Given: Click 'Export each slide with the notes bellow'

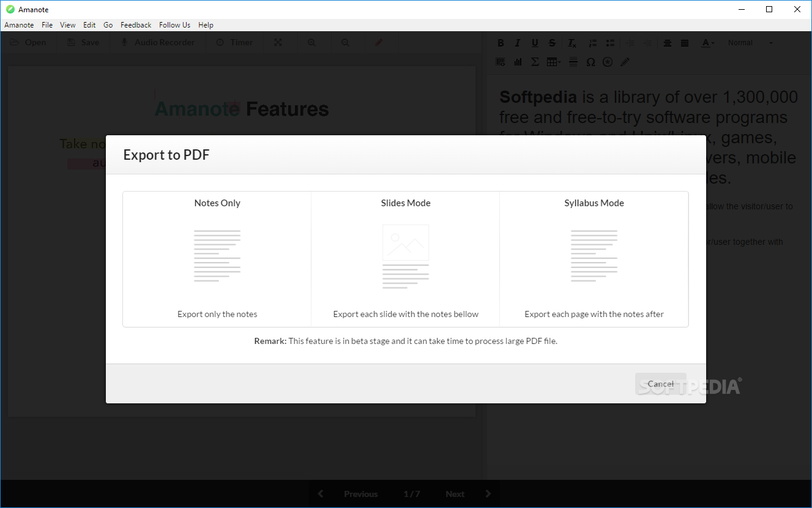Looking at the screenshot, I should tap(406, 314).
